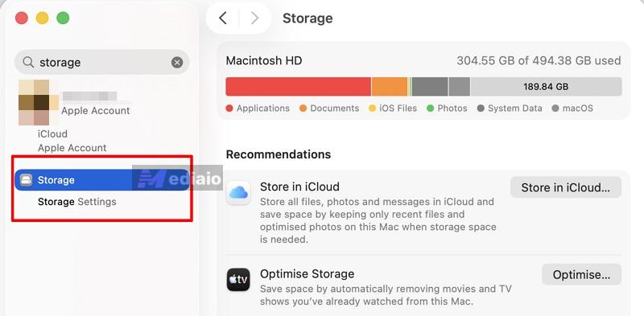This screenshot has width=644, height=316.
Task: Click the Store in iCloud… button
Action: (x=566, y=187)
